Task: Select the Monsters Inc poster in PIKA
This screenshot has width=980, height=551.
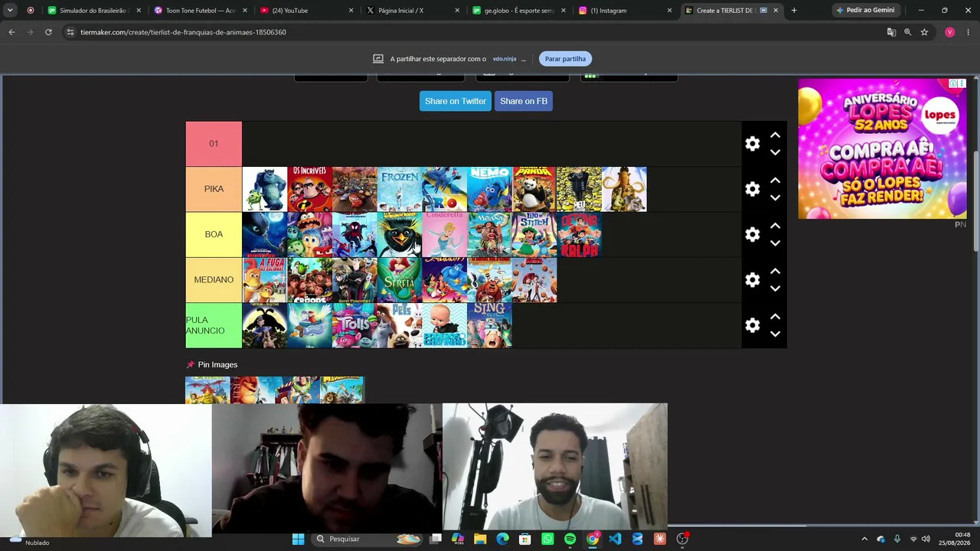Action: tap(264, 189)
